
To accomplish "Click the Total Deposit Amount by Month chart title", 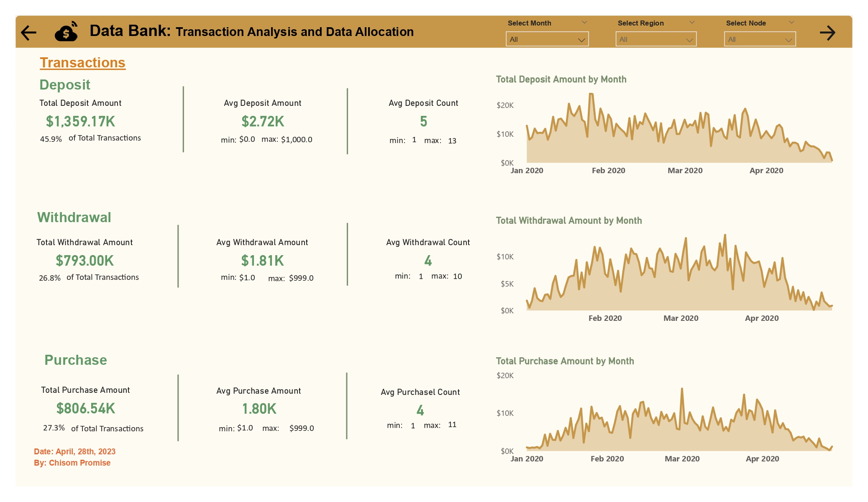I will (x=561, y=79).
